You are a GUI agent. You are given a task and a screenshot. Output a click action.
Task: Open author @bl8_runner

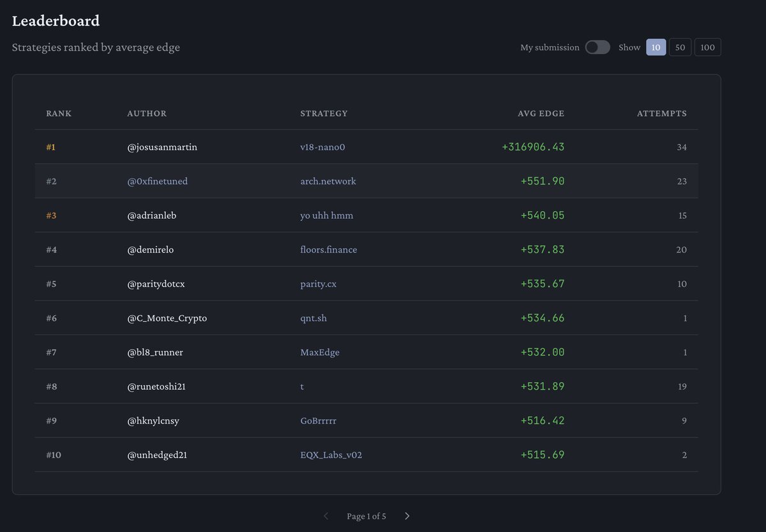coord(155,352)
